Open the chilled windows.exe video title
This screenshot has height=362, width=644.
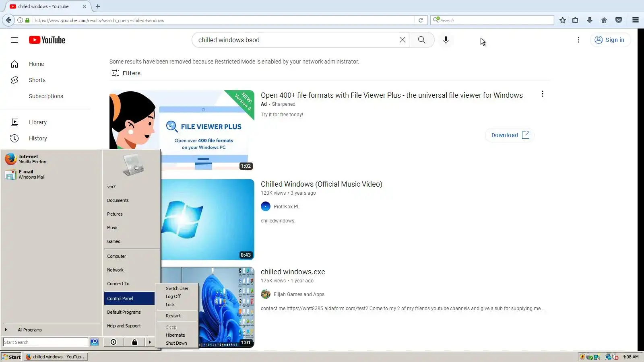[x=293, y=272]
